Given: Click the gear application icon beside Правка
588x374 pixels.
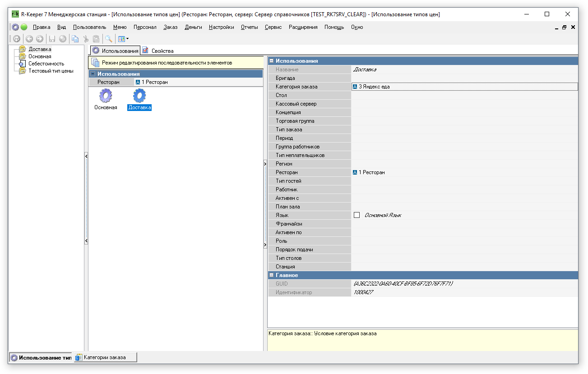Looking at the screenshot, I should 15,27.
